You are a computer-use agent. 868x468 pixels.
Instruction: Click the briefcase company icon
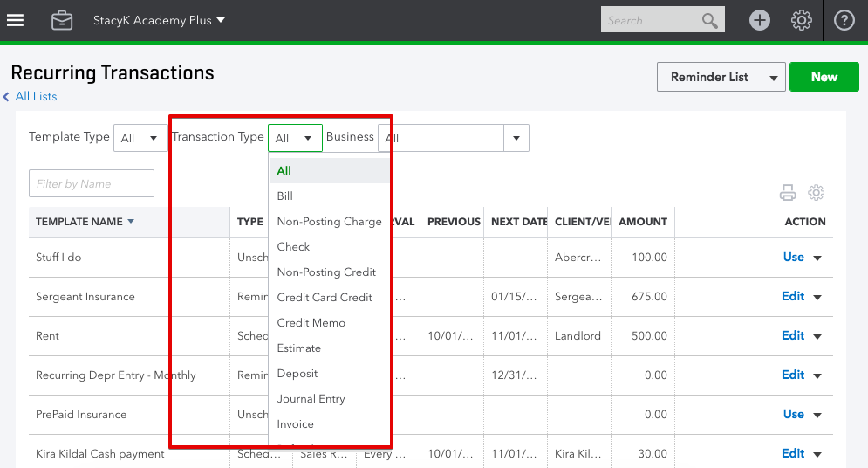tap(62, 20)
